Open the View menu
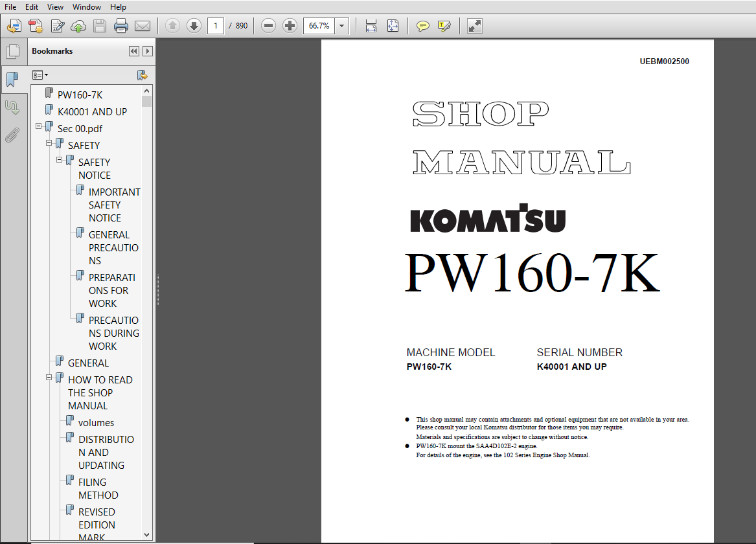The width and height of the screenshot is (756, 544). (55, 6)
